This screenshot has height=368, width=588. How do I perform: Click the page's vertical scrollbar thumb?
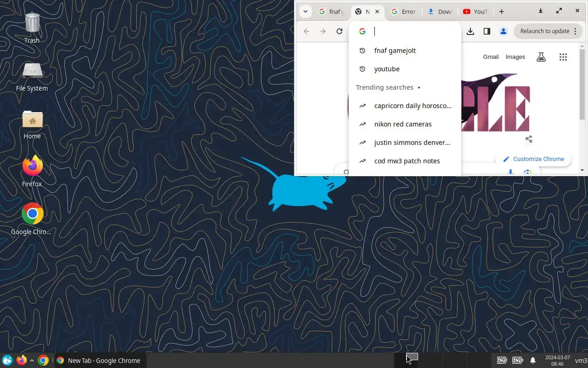(582, 84)
